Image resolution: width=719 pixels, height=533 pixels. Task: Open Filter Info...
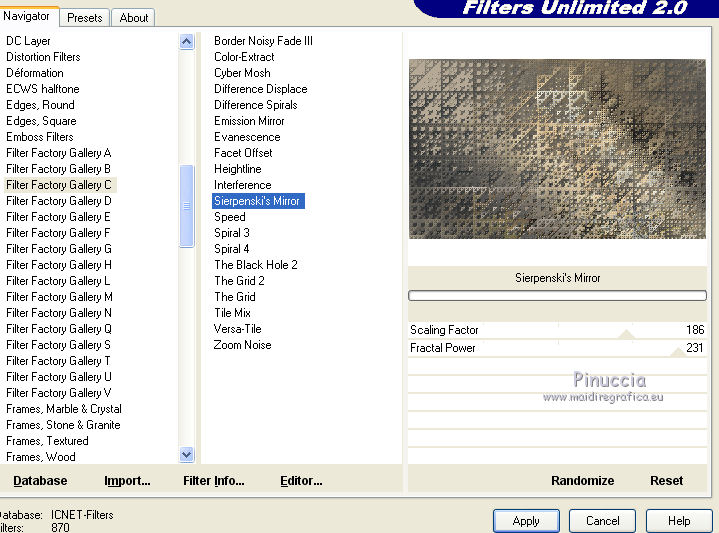[214, 480]
